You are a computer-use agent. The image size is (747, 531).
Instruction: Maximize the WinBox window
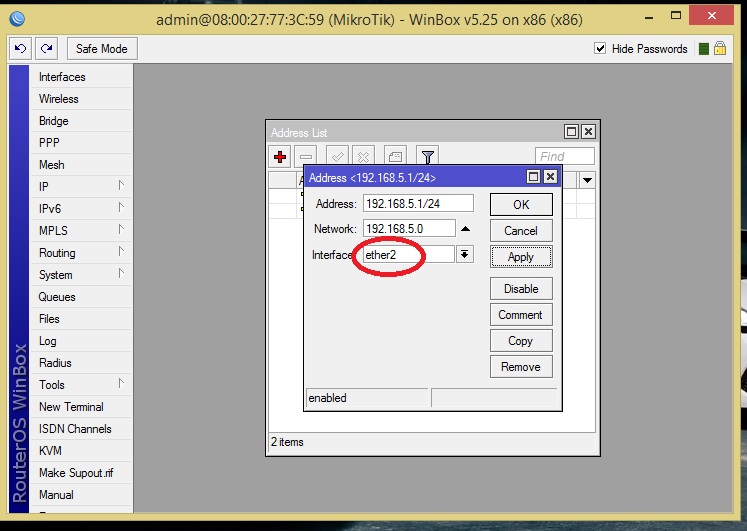click(x=676, y=16)
